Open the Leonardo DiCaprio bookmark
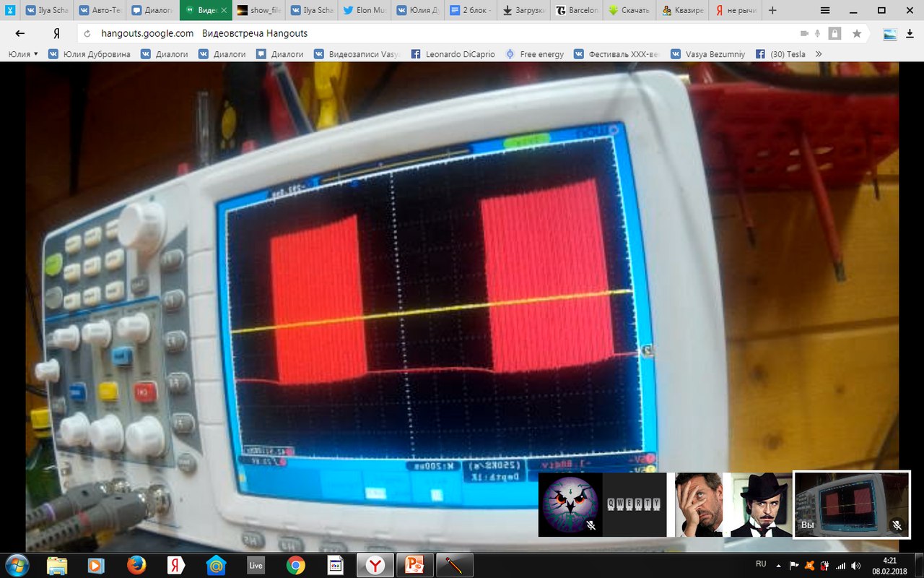The width and height of the screenshot is (924, 578). click(453, 54)
